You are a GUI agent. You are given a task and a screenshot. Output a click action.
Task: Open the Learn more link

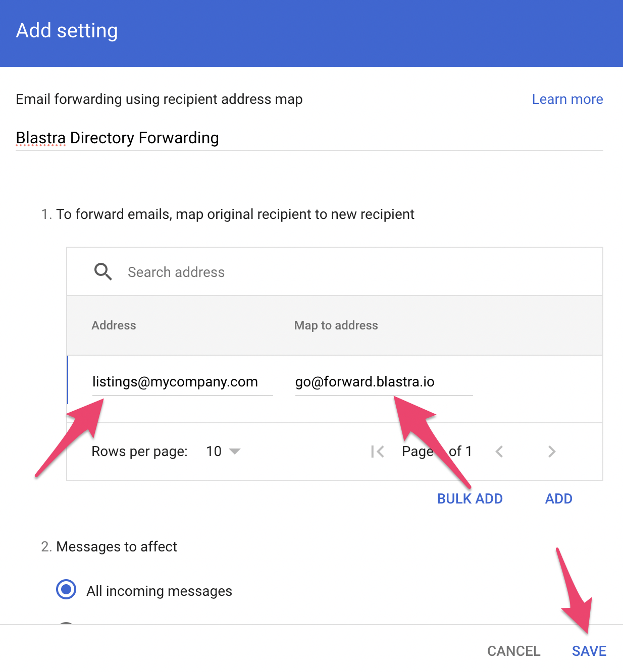coord(567,99)
